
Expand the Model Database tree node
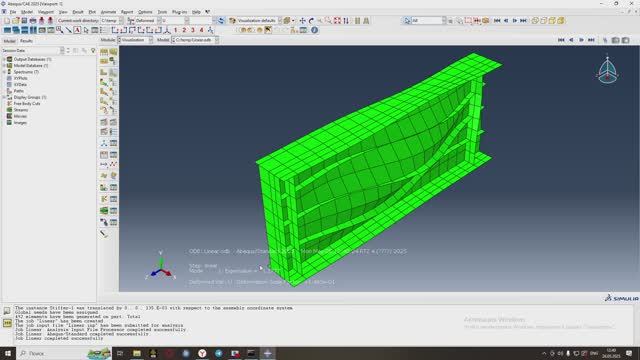point(4,66)
